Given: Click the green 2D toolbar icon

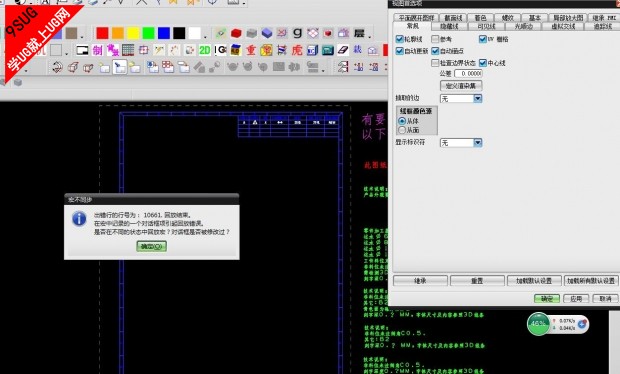Looking at the screenshot, I should coord(204,50).
